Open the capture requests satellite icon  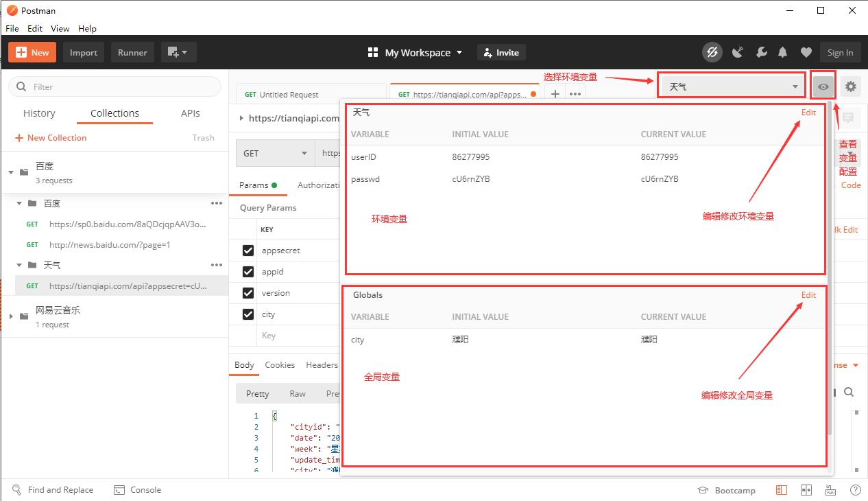(x=738, y=52)
